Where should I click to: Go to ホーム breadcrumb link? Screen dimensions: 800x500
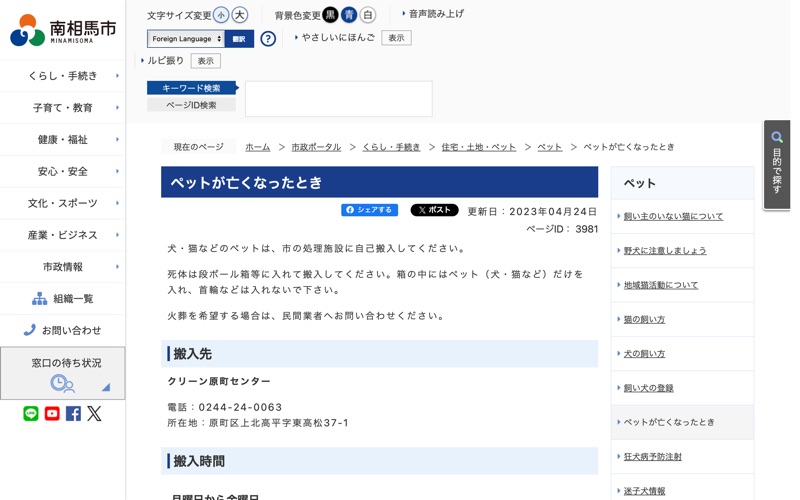258,147
